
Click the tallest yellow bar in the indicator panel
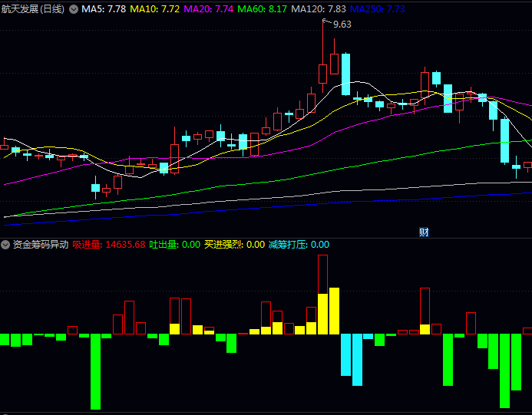coord(334,311)
